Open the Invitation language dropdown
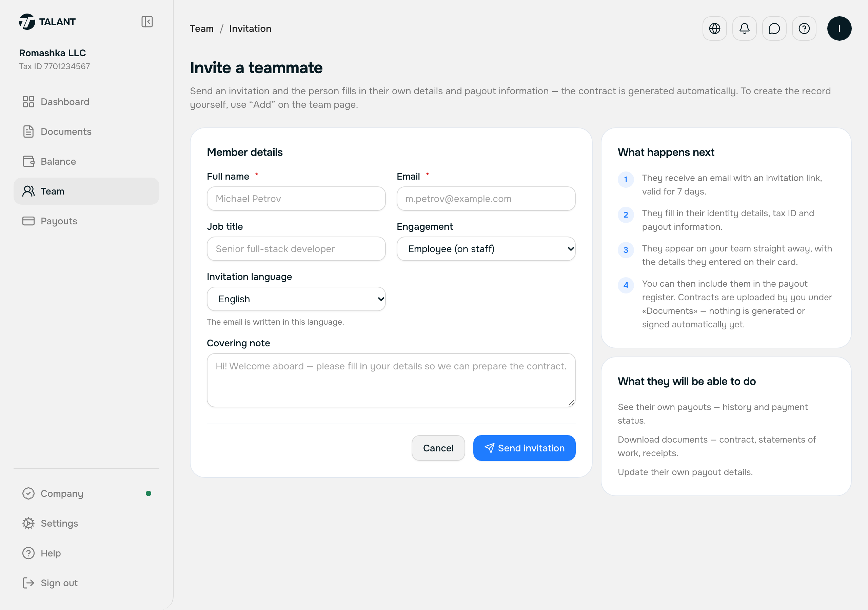 [296, 299]
